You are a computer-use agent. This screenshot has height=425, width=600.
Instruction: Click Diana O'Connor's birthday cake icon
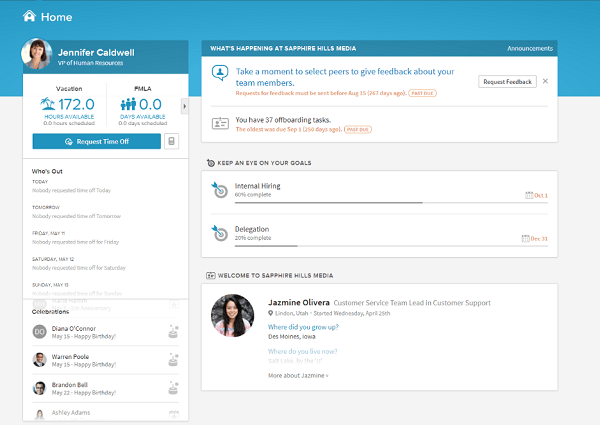[173, 332]
